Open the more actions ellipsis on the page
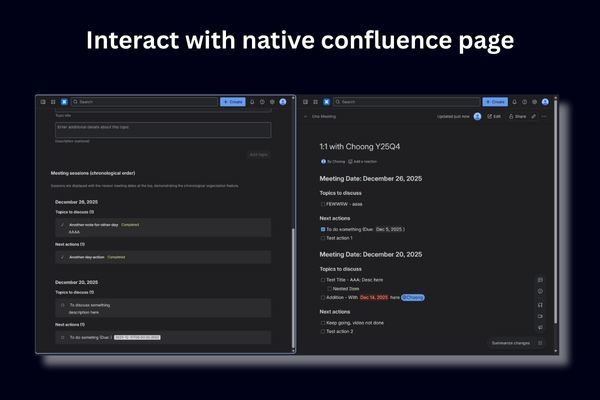Viewport: 600px width, 400px height. coord(544,116)
